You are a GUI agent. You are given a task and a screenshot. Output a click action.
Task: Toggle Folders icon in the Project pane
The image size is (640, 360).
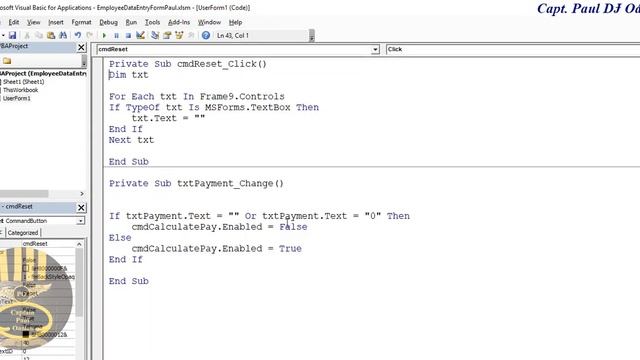(x=7, y=61)
